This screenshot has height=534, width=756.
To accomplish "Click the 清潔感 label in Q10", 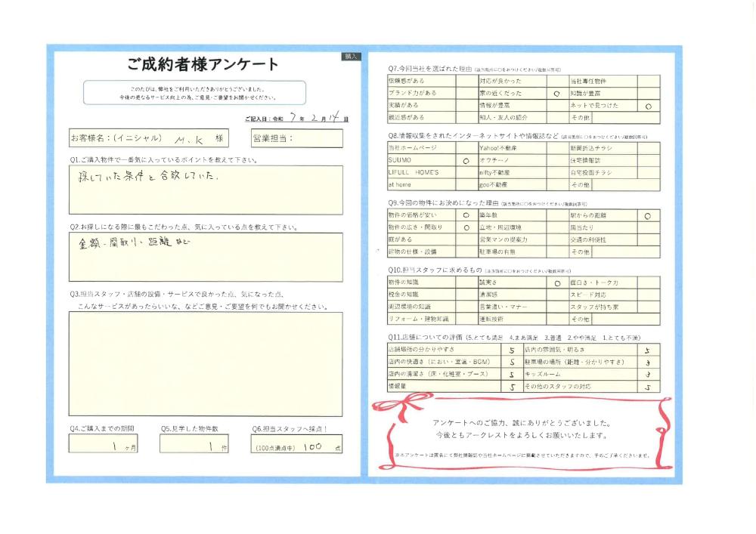I will coord(488,295).
